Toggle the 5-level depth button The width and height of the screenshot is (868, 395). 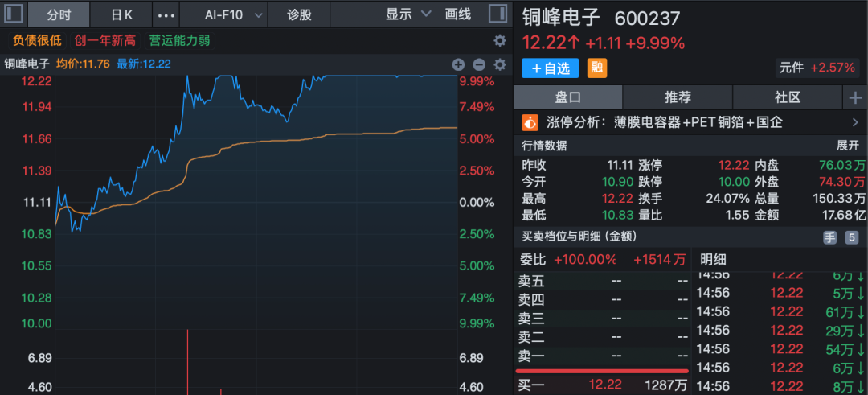(x=851, y=237)
